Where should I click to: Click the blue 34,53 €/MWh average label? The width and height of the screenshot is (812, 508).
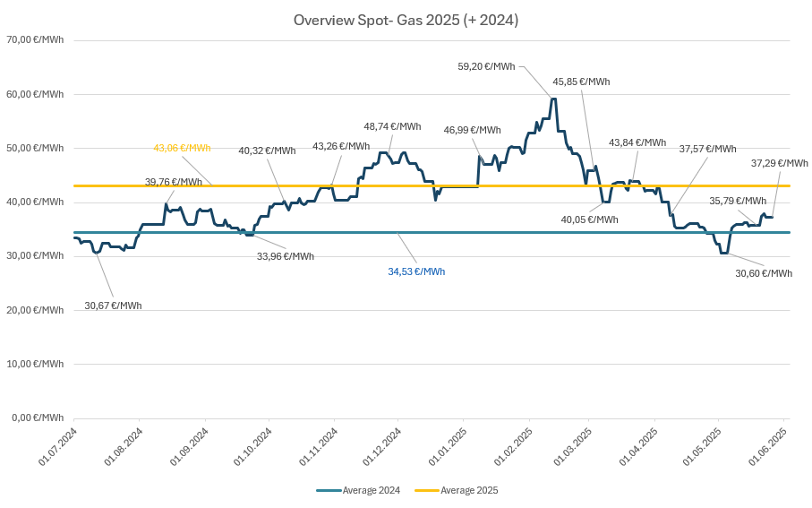416,271
